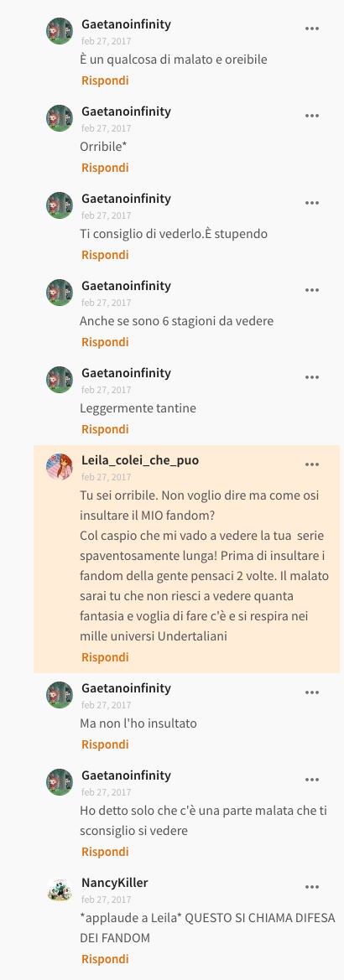Reply to Leila_colei_che_puo's highlighted comment
Image resolution: width=344 pixels, height=980 pixels.
click(105, 657)
